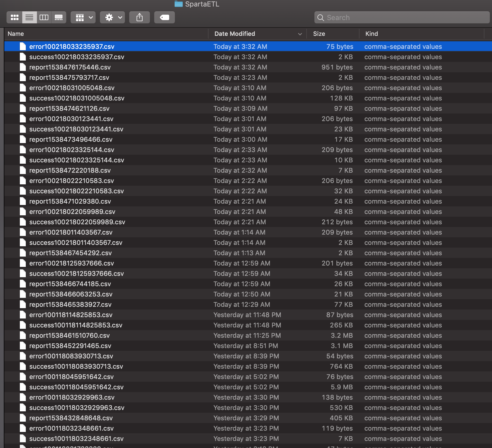Select file success100218031005048.csv
The image size is (492, 448).
pos(248,98)
